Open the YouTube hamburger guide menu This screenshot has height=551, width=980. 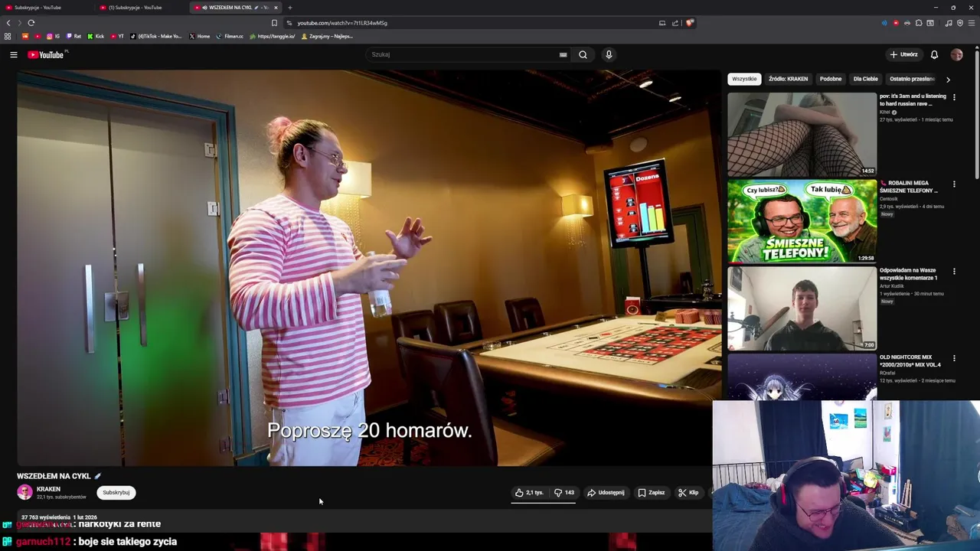(x=13, y=54)
